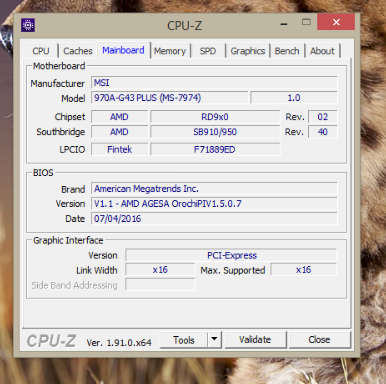Minimize the CPU-Z window
This screenshot has width=386, height=384.
coord(284,24)
